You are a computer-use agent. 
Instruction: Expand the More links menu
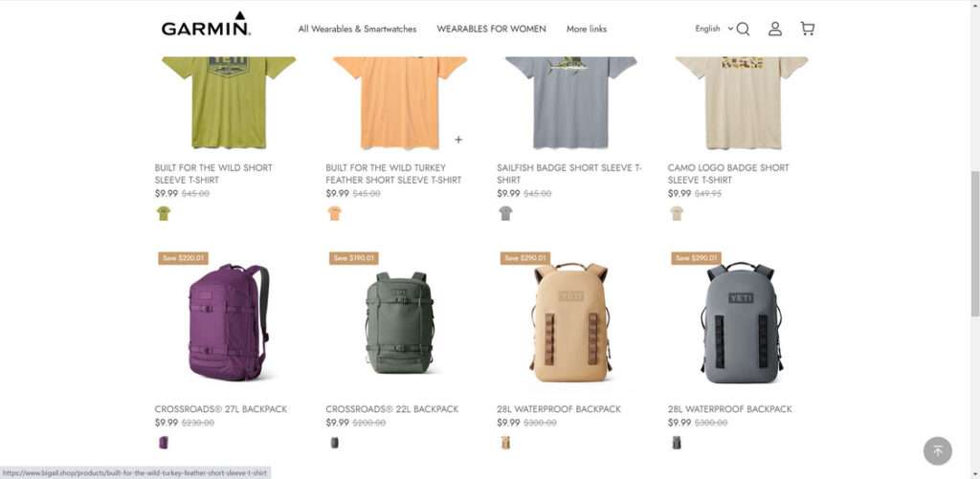[587, 29]
